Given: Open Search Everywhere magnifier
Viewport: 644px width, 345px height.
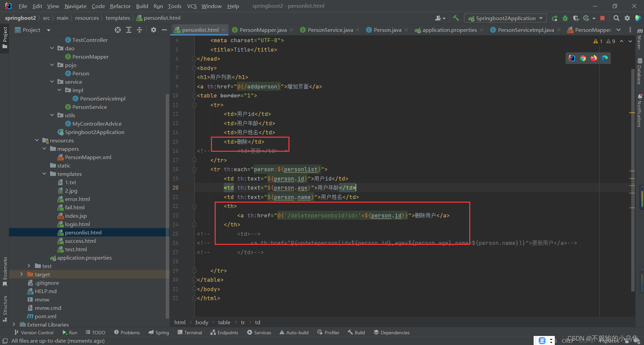Looking at the screenshot, I should 616,18.
